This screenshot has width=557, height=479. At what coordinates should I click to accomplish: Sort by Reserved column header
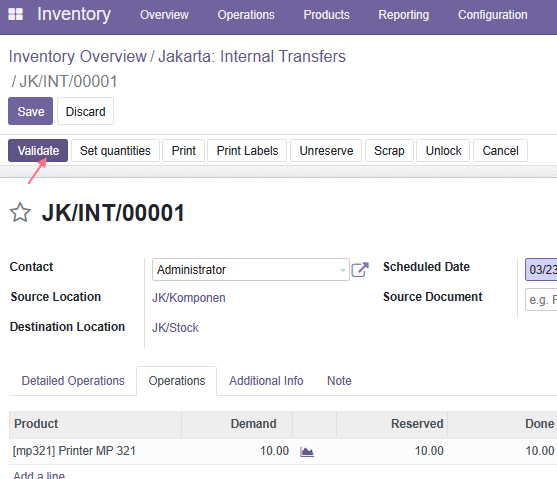pos(392,424)
